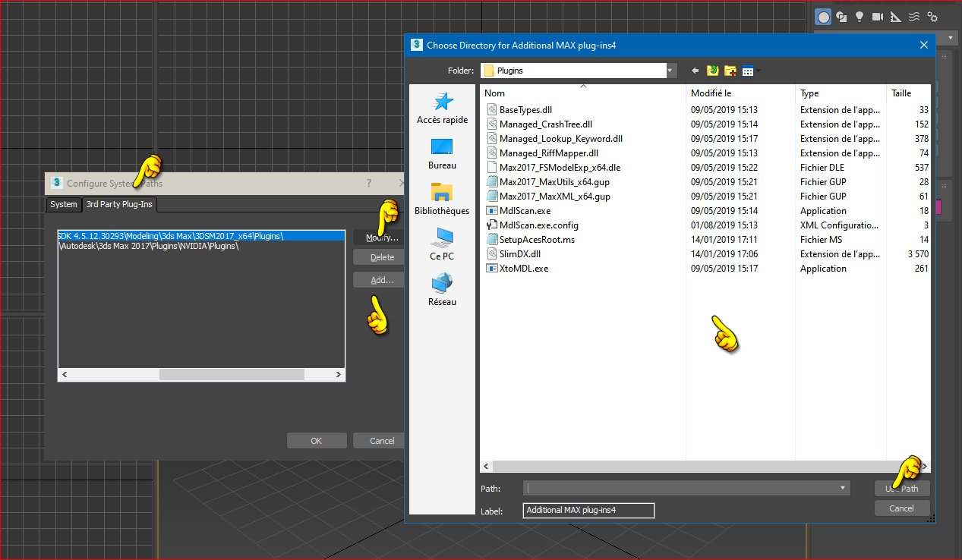This screenshot has height=560, width=962.
Task: Select file Max2017_MaxXML_x64.gup
Action: (x=554, y=197)
